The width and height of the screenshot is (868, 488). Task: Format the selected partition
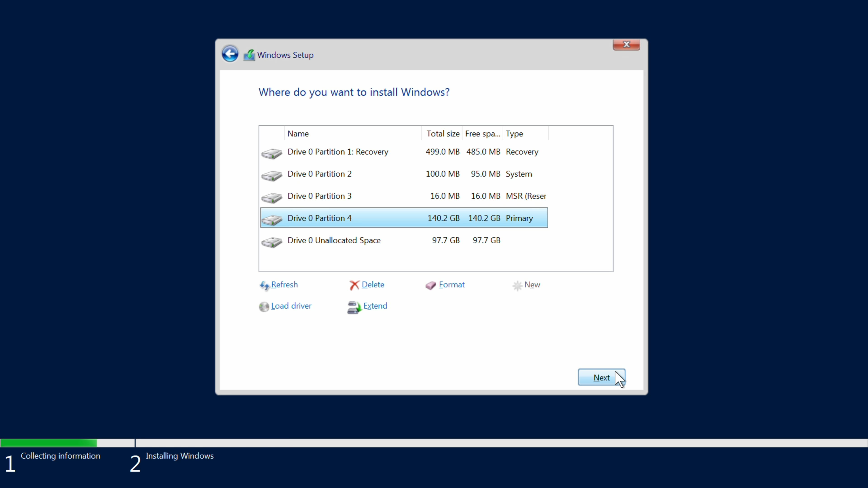point(452,285)
